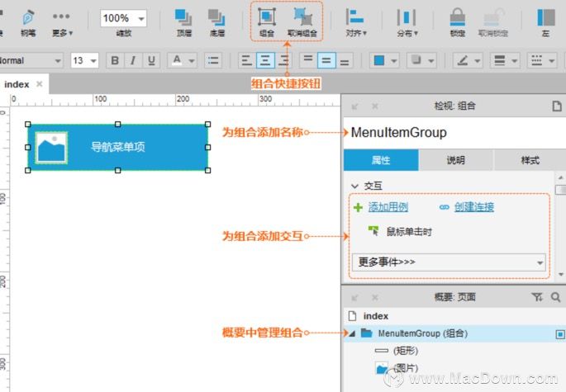
Task: Select MenuItemGroup (组合) in Outline
Action: pyautogui.click(x=454, y=333)
